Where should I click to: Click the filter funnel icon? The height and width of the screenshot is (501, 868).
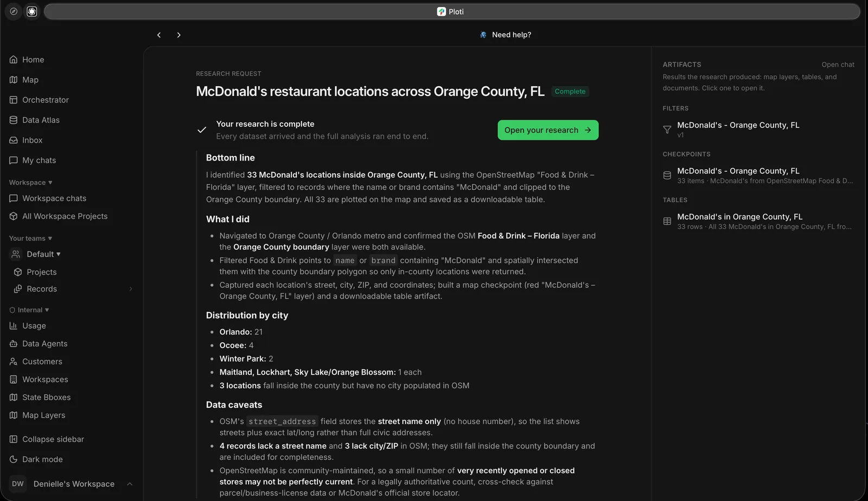click(667, 130)
